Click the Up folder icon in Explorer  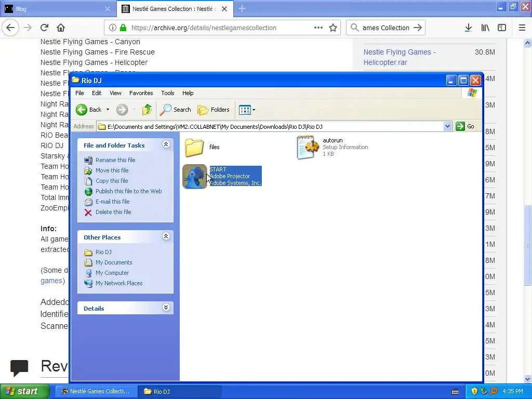[x=147, y=110]
